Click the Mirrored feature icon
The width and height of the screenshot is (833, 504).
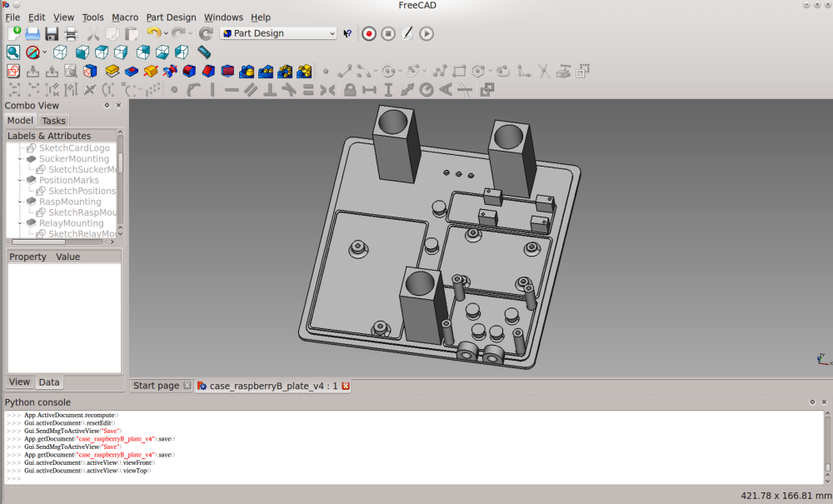(x=247, y=71)
